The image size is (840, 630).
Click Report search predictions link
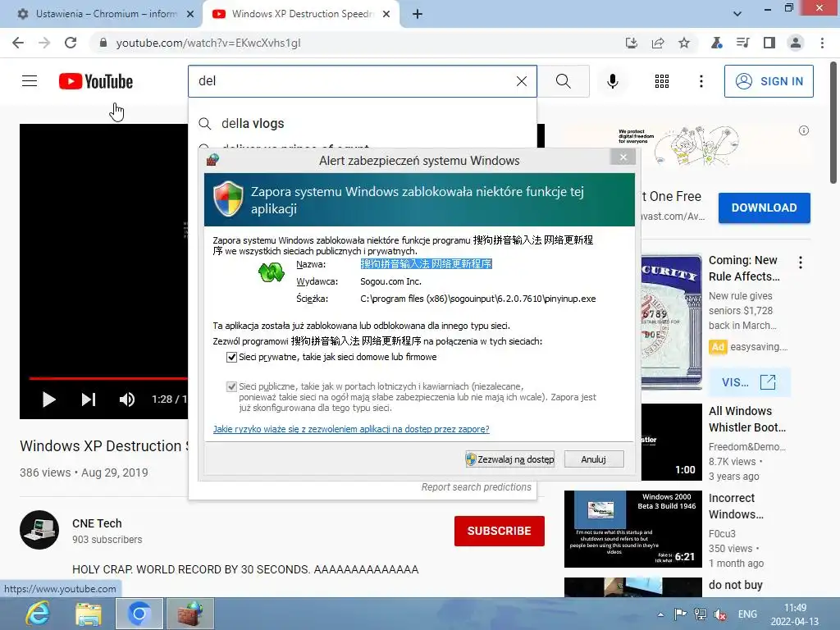477,487
